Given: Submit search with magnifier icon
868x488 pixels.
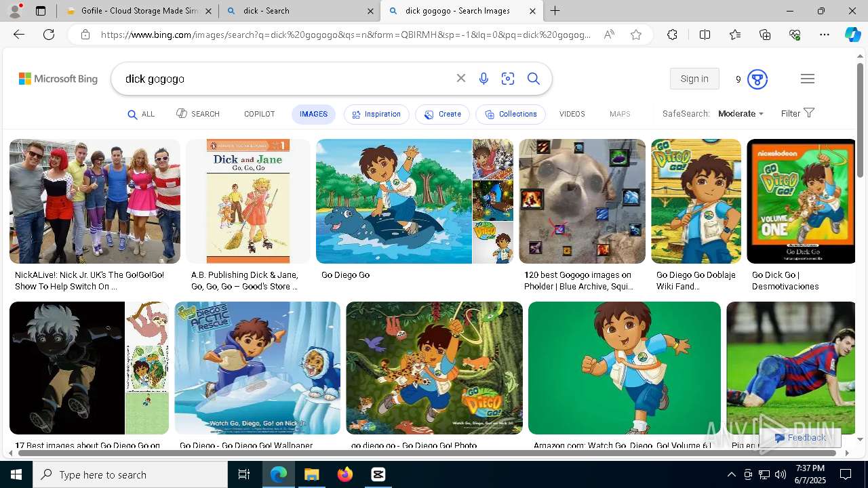Looking at the screenshot, I should point(534,79).
